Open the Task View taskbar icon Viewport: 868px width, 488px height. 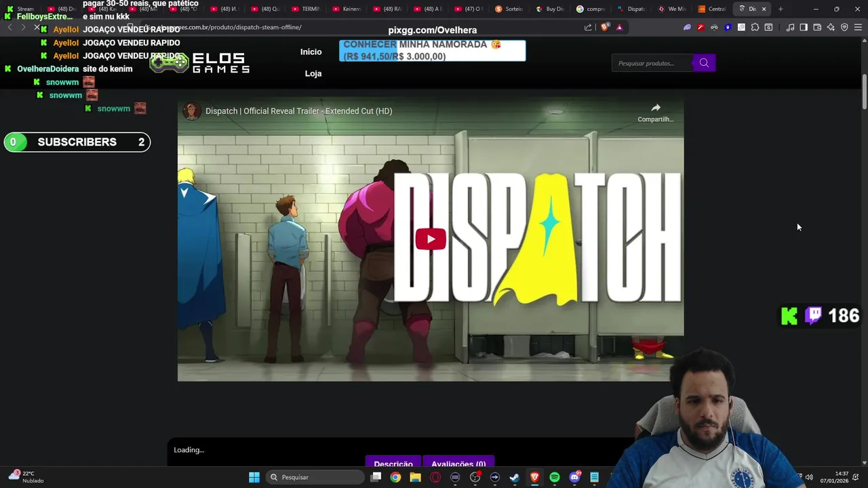376,477
